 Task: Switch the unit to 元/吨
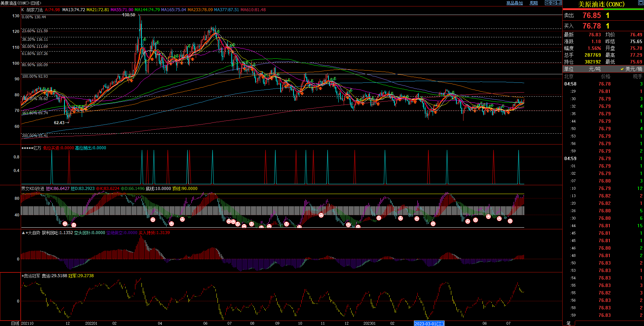coord(594,69)
